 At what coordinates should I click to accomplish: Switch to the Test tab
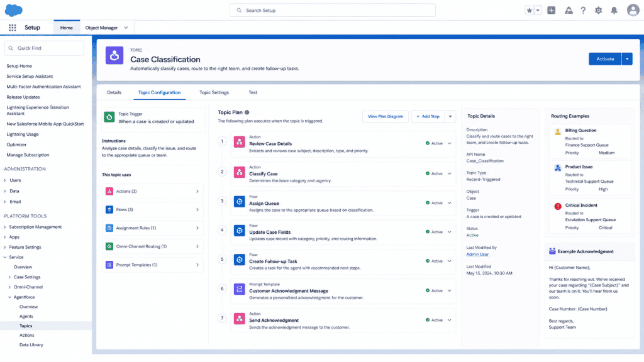point(253,92)
